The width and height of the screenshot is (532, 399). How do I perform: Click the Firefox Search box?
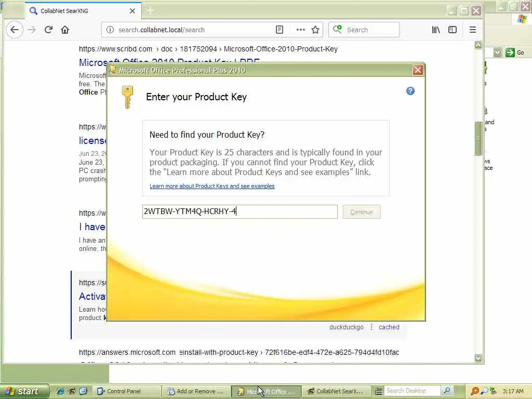coord(364,30)
